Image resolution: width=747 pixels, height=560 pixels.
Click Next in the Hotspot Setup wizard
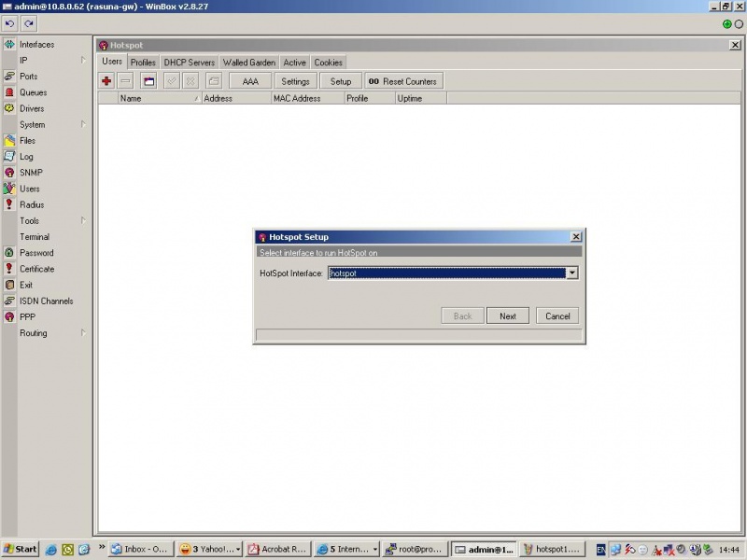tap(507, 315)
